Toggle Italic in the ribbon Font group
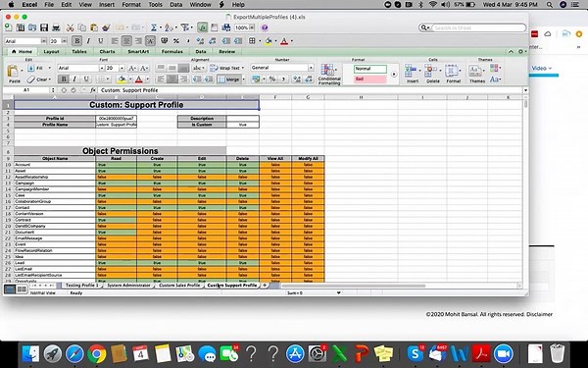588x368 pixels. pos(74,79)
